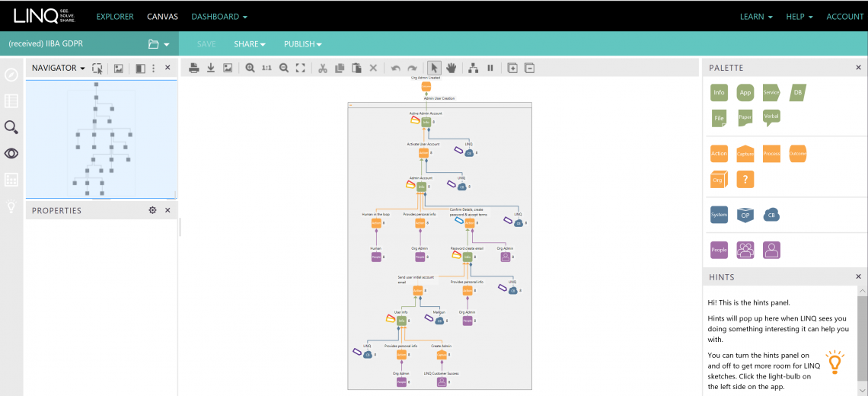
Task: Select the Process node in the palette
Action: tap(771, 153)
